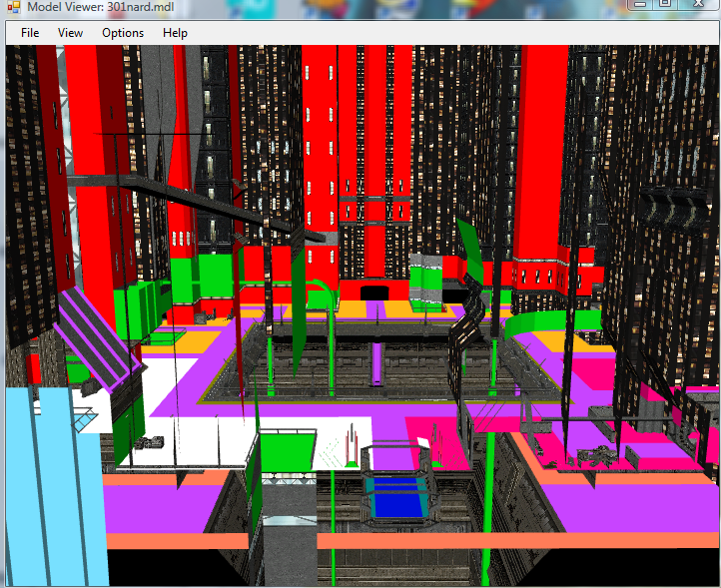Maximize the Model Viewer window
The width and height of the screenshot is (721, 588).
click(x=664, y=5)
